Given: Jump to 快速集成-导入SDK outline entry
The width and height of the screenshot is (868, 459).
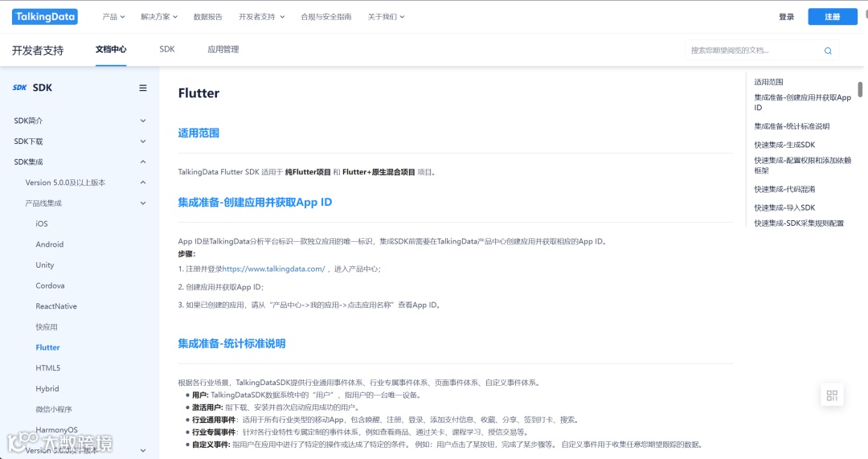Looking at the screenshot, I should (x=784, y=207).
